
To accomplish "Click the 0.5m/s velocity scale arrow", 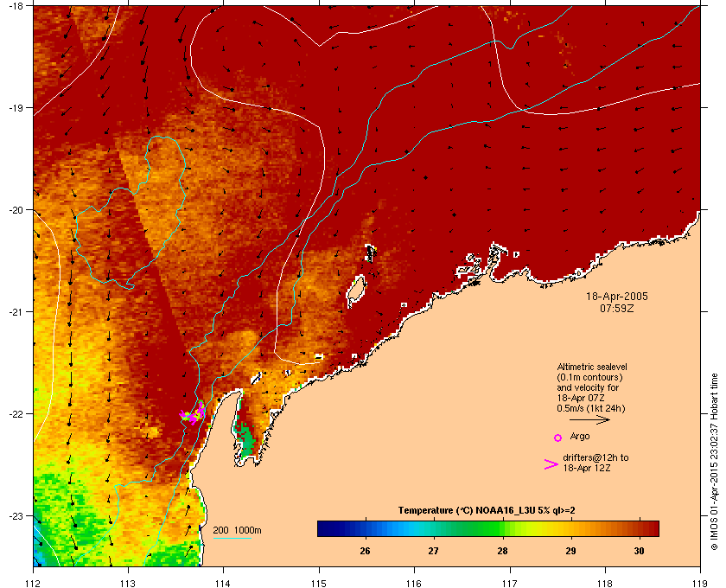I will (589, 419).
